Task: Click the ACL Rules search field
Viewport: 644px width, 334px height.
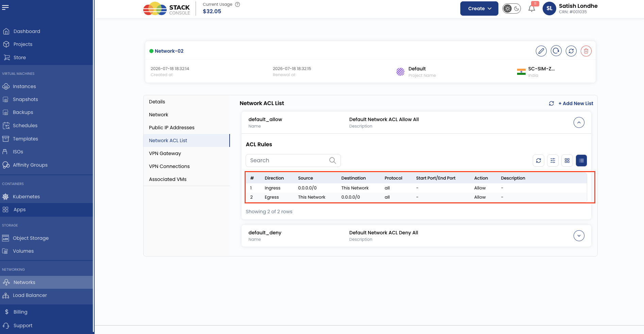Action: click(293, 161)
